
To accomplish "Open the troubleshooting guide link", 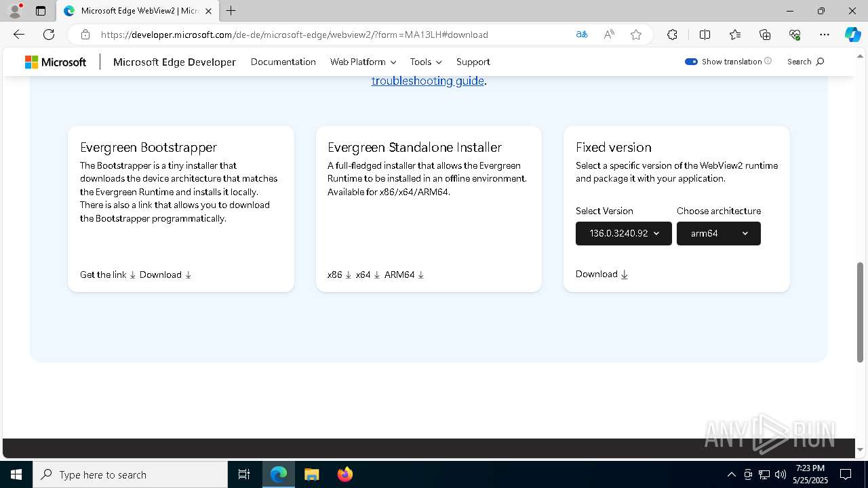I will coord(427,81).
